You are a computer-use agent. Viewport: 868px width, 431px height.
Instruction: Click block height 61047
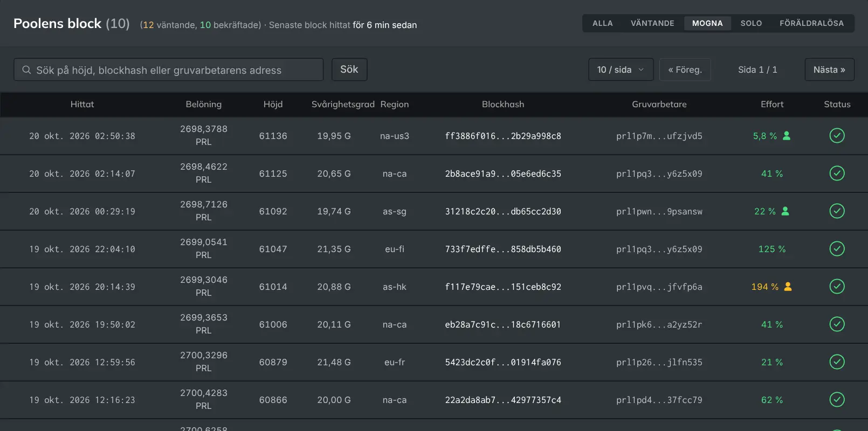[x=273, y=249]
